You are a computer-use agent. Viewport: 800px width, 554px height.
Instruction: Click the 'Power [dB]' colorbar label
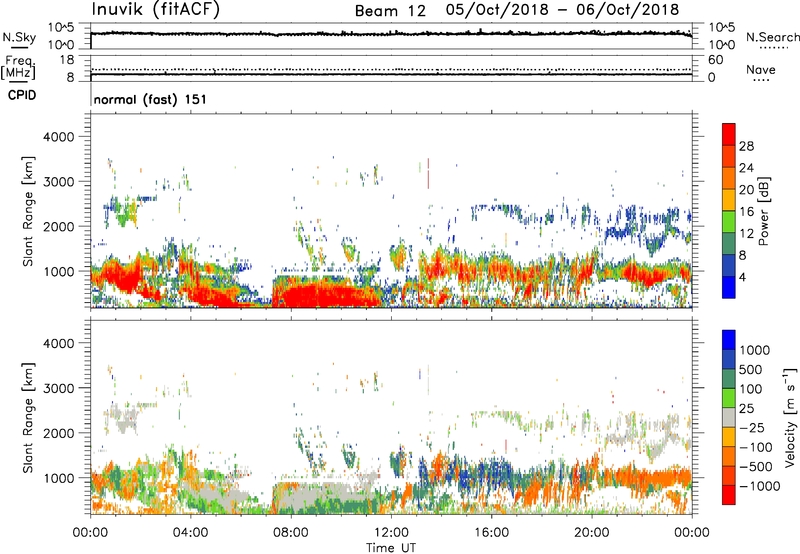coord(763,211)
